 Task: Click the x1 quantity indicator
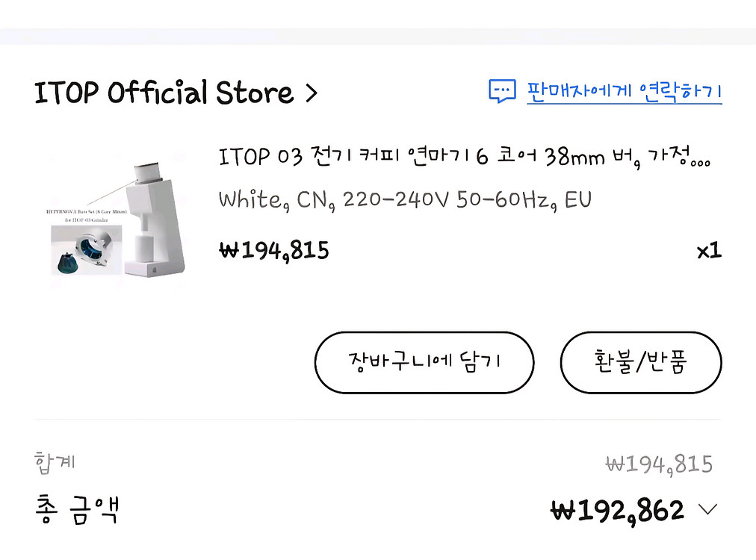(x=708, y=250)
